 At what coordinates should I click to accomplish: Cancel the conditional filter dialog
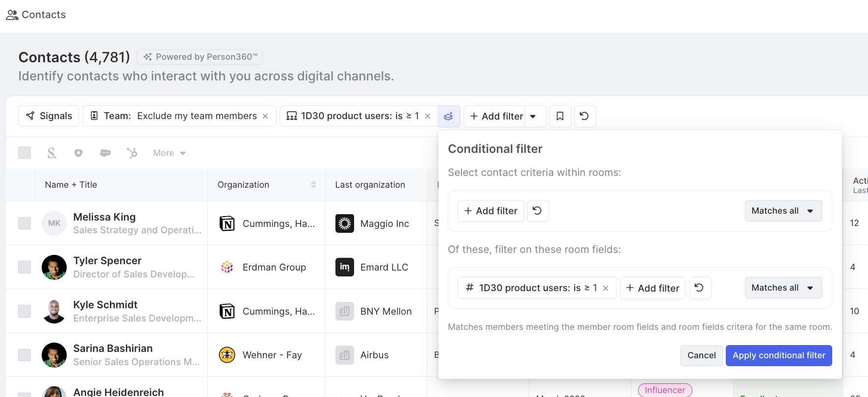(701, 355)
